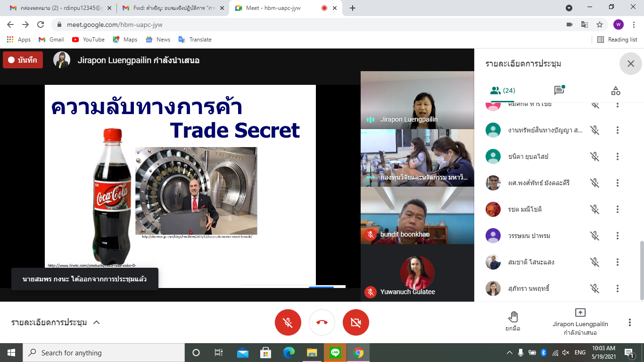Screen dimensions: 644x362
Task: Open File Explorer from taskbar
Action: click(312, 353)
